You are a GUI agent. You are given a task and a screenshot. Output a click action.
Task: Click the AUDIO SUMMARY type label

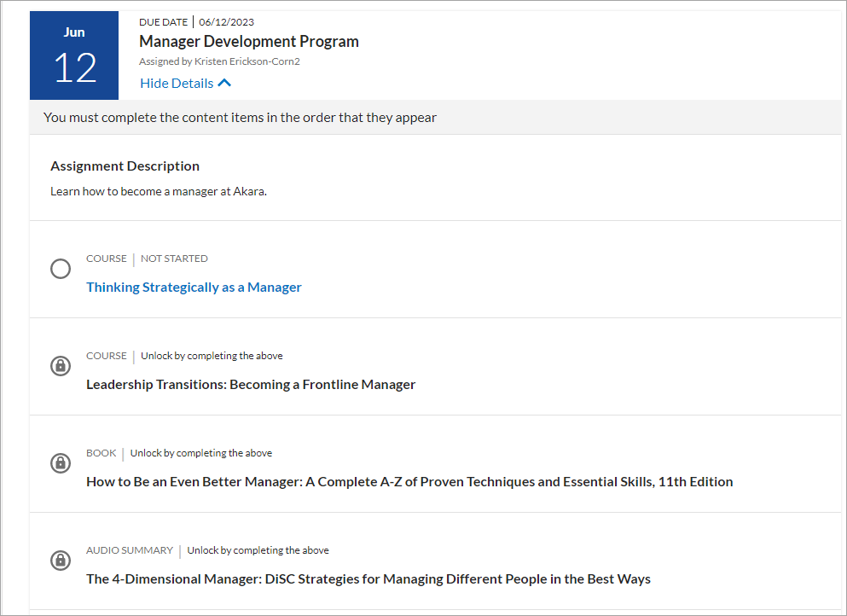[x=129, y=550]
